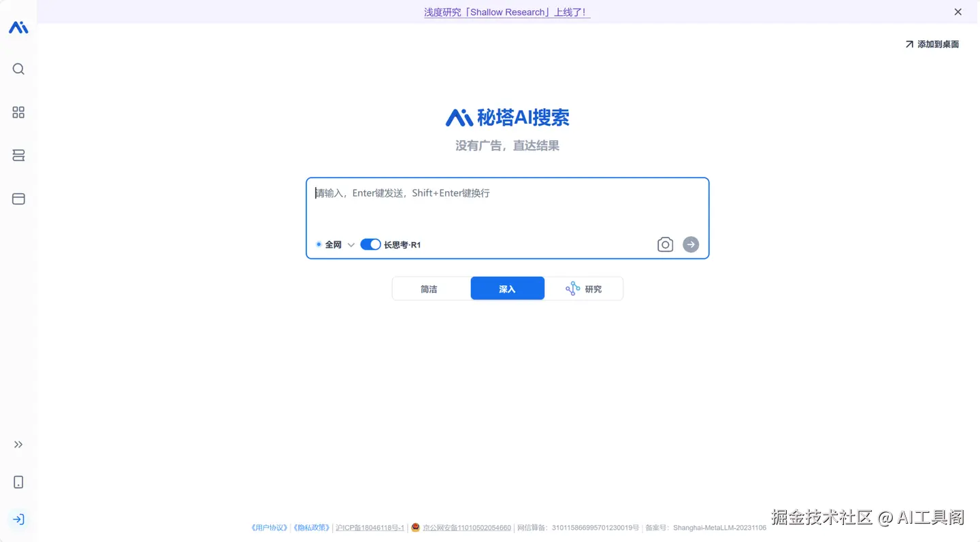Viewport: 980px width, 542px height.
Task: Click the send arrow button
Action: [x=691, y=245]
